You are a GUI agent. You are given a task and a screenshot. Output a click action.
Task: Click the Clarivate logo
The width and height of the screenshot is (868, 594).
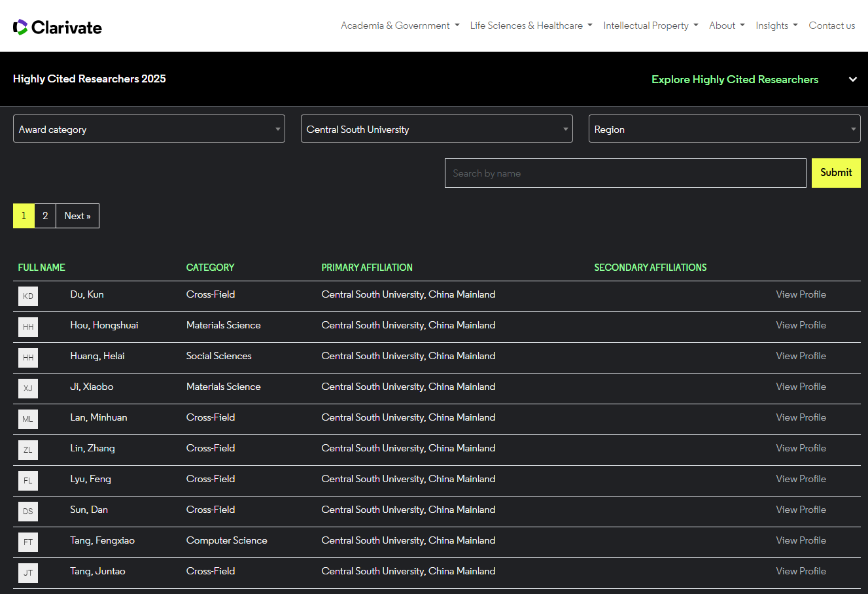(58, 27)
